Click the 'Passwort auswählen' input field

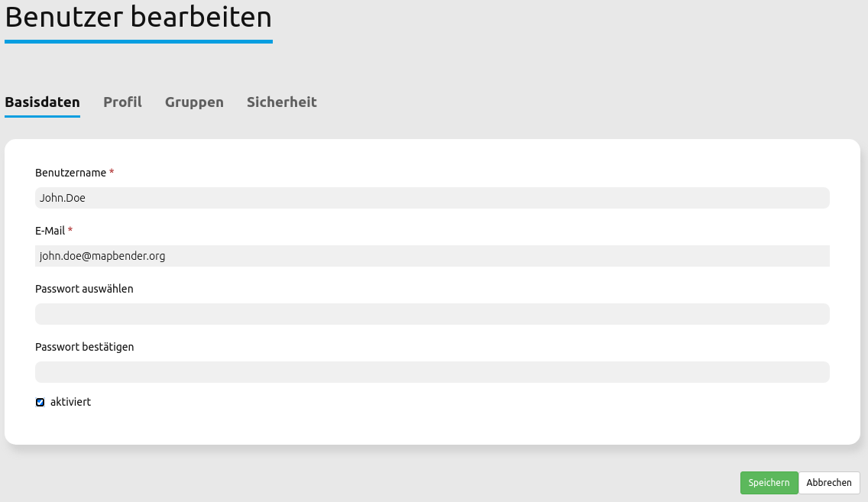tap(432, 314)
